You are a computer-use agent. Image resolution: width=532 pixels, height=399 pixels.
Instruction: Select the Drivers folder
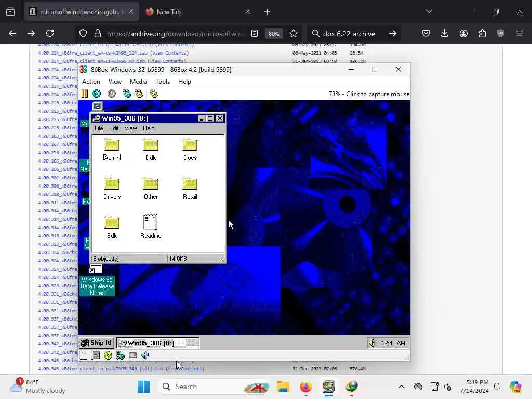(112, 188)
